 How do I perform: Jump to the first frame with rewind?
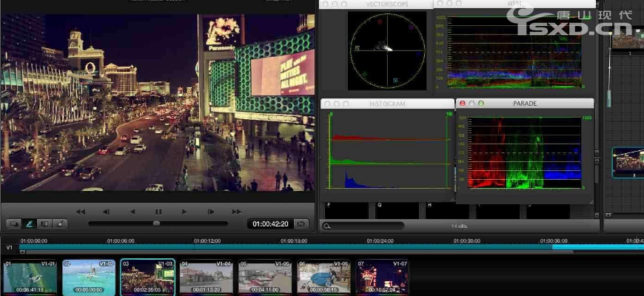coord(80,211)
